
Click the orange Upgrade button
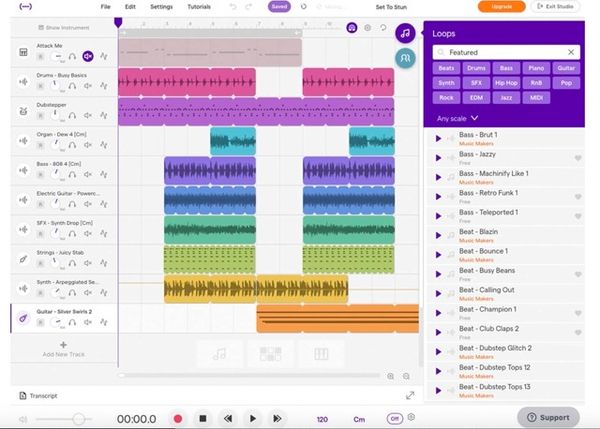coord(501,7)
